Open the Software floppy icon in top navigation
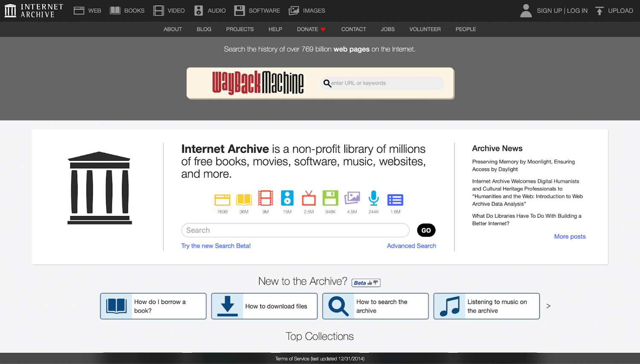Image resolution: width=640 pixels, height=364 pixels. tap(240, 11)
